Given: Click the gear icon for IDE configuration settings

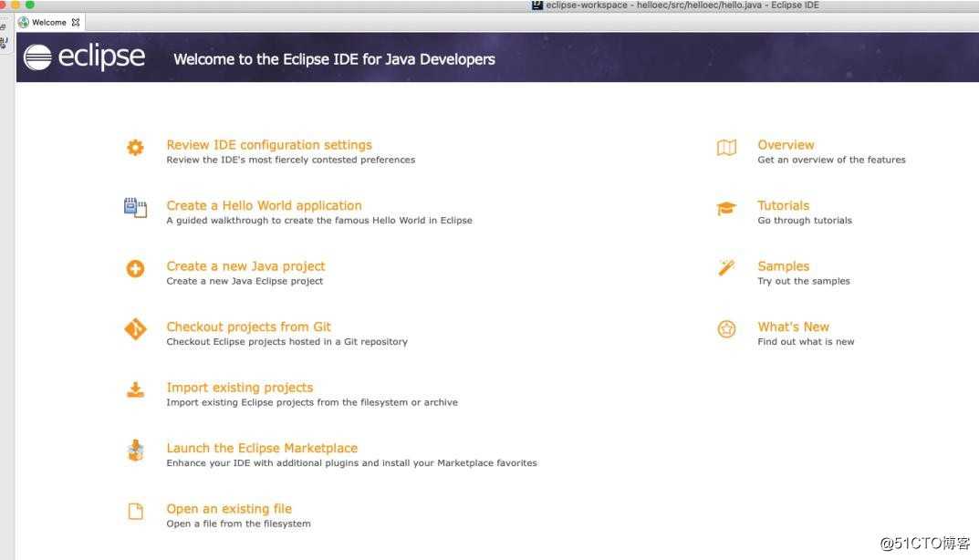Looking at the screenshot, I should (135, 148).
